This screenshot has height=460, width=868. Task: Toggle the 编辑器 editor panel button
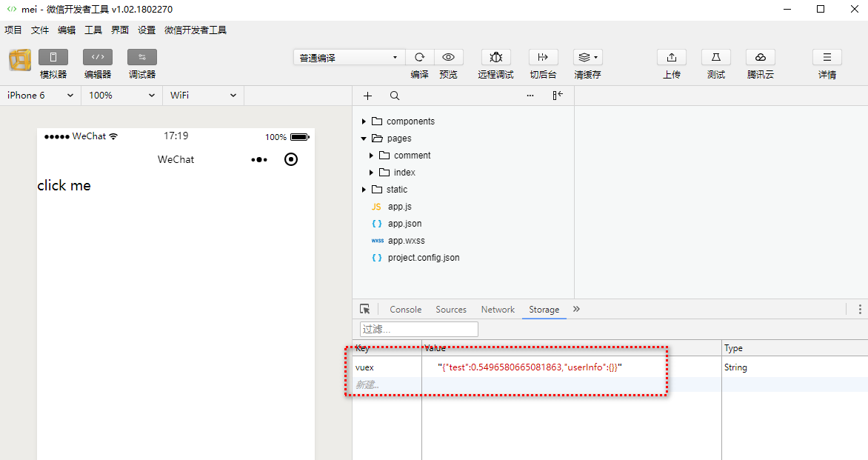click(98, 57)
